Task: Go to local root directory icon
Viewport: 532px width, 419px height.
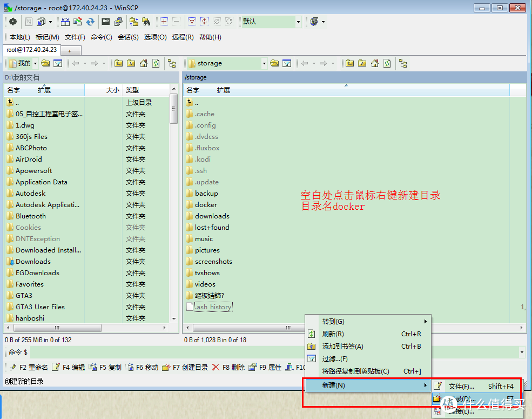Action: [x=131, y=63]
